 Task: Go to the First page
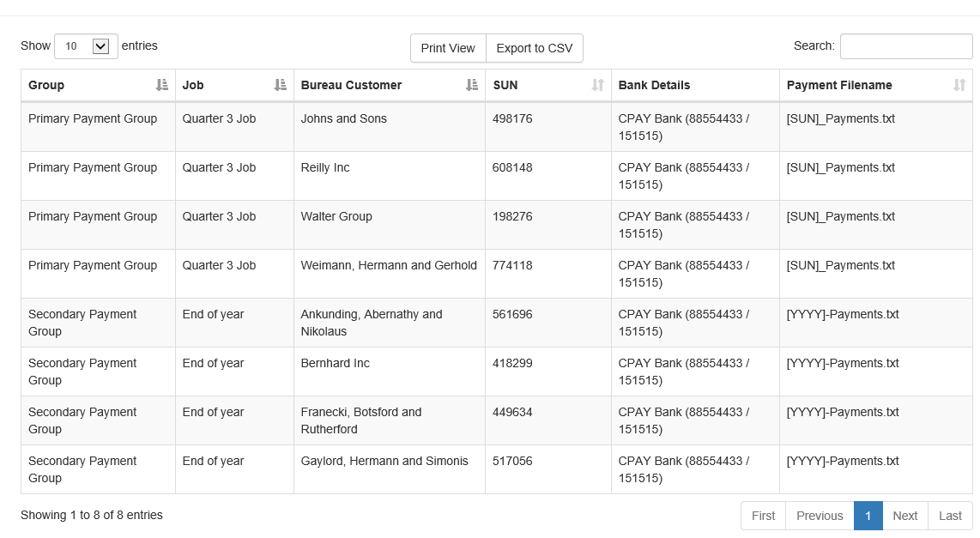tap(763, 516)
